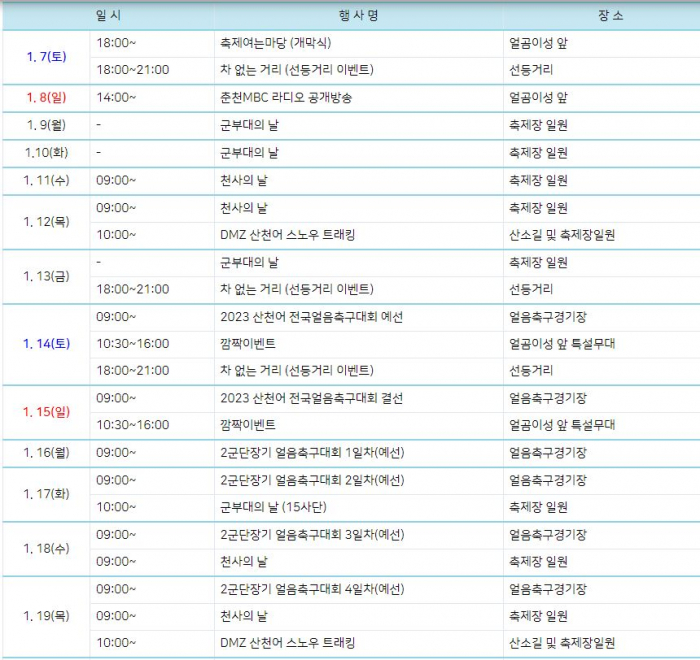The image size is (700, 660).
Task: Select the blue 1.14(토) date cell
Action: (46, 344)
